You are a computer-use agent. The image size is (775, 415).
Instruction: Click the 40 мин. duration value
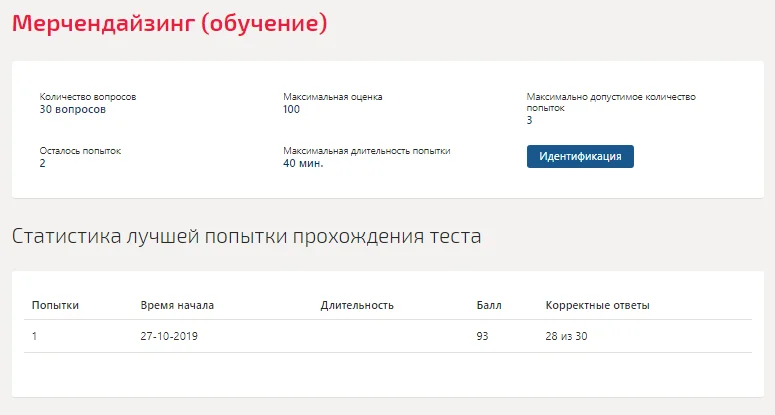tap(303, 163)
